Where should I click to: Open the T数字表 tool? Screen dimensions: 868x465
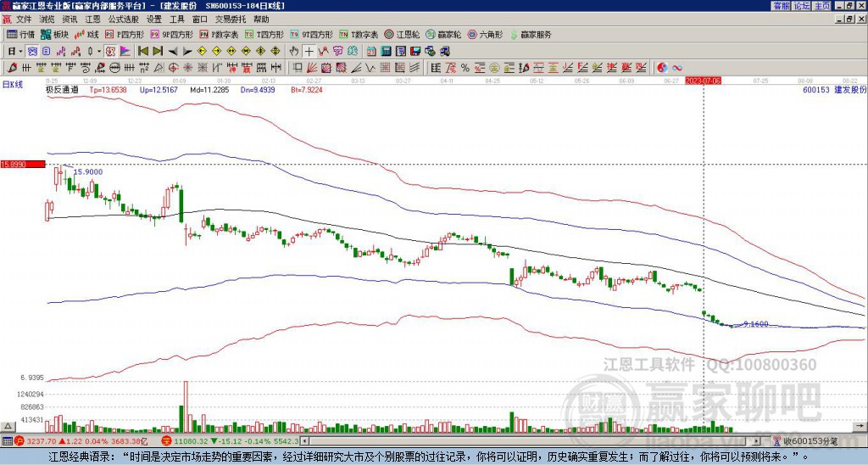tap(359, 34)
